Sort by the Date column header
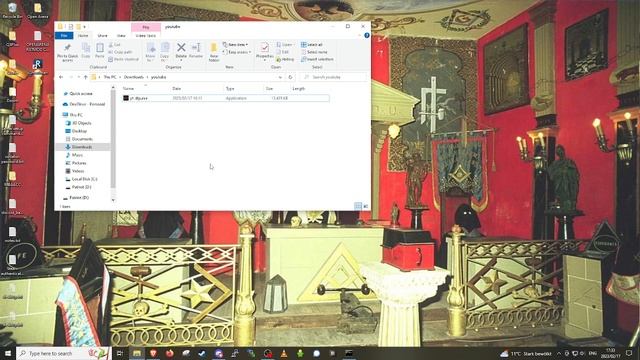The width and height of the screenshot is (640, 360). [x=176, y=88]
